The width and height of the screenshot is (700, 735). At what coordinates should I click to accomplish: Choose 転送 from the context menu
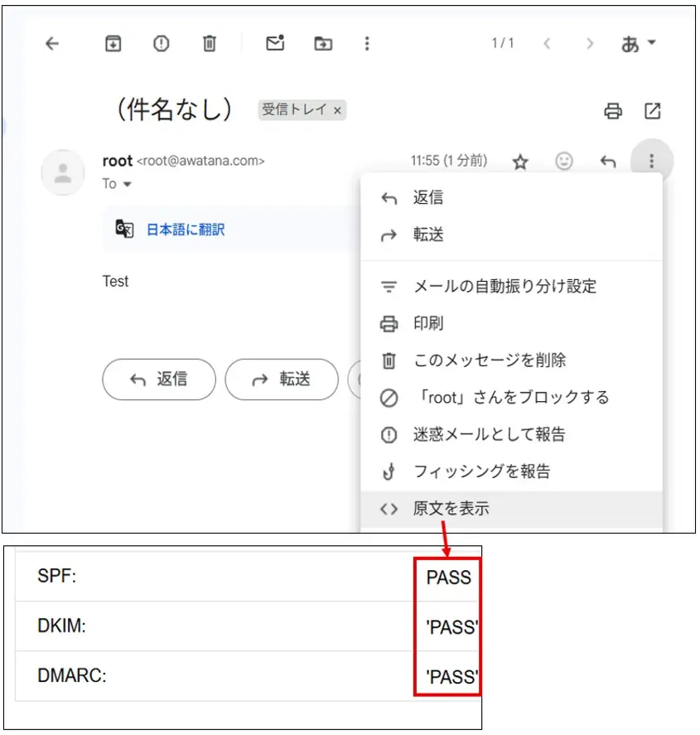[x=512, y=235]
